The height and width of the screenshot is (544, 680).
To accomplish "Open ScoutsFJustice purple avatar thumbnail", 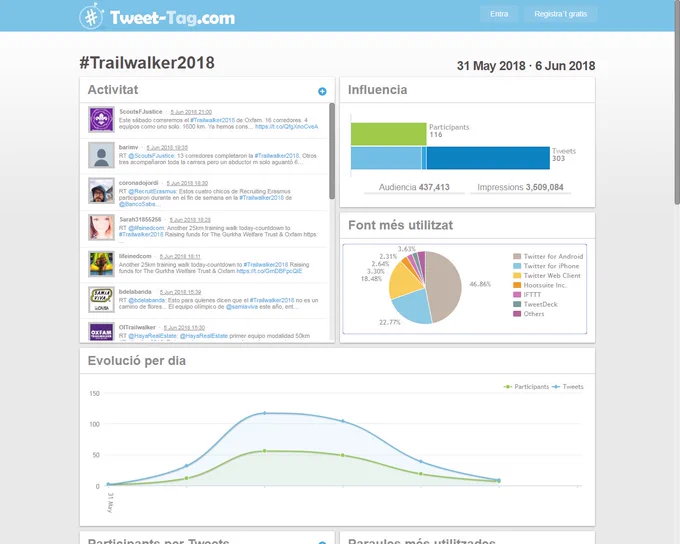I will pos(101,119).
